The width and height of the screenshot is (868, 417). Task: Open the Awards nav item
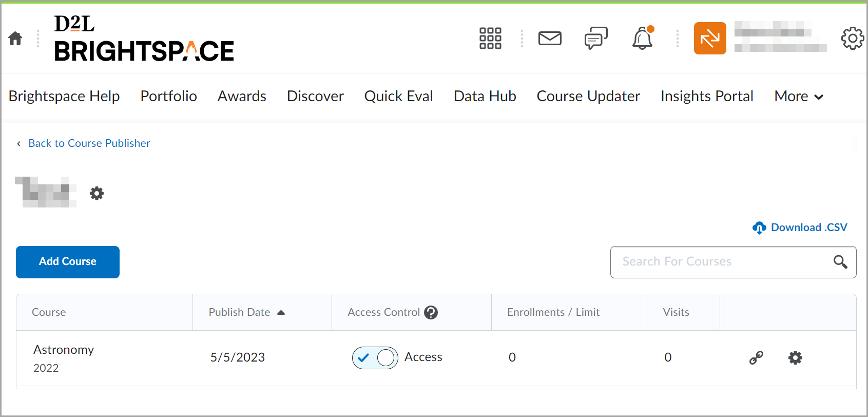pyautogui.click(x=242, y=96)
